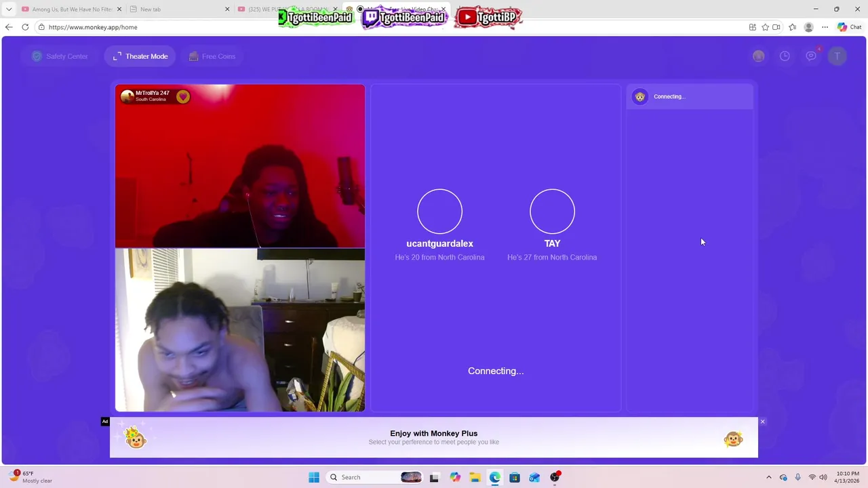The image size is (868, 488).
Task: Go back in the browser
Action: click(8, 27)
